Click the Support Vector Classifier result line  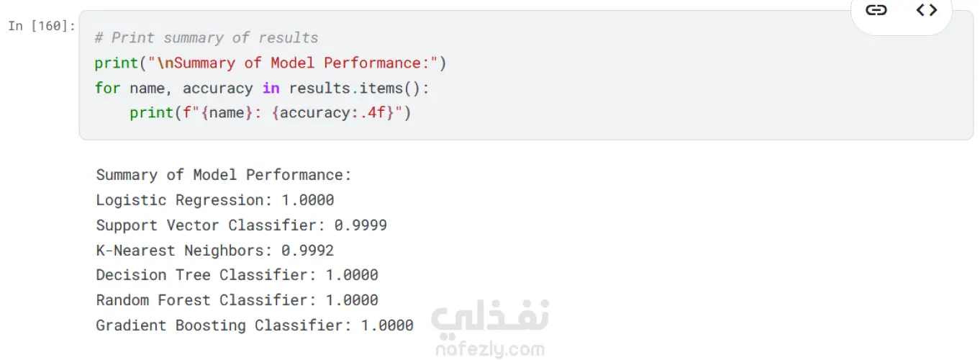pyautogui.click(x=241, y=225)
